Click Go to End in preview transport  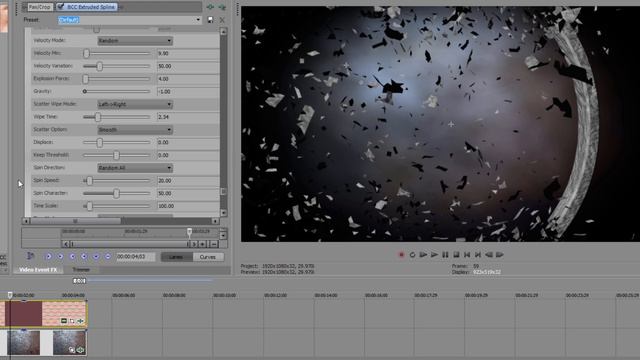tap(478, 255)
